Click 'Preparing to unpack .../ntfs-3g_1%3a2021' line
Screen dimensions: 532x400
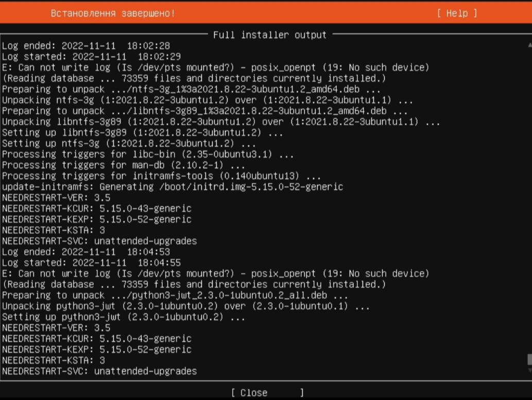click(x=192, y=89)
